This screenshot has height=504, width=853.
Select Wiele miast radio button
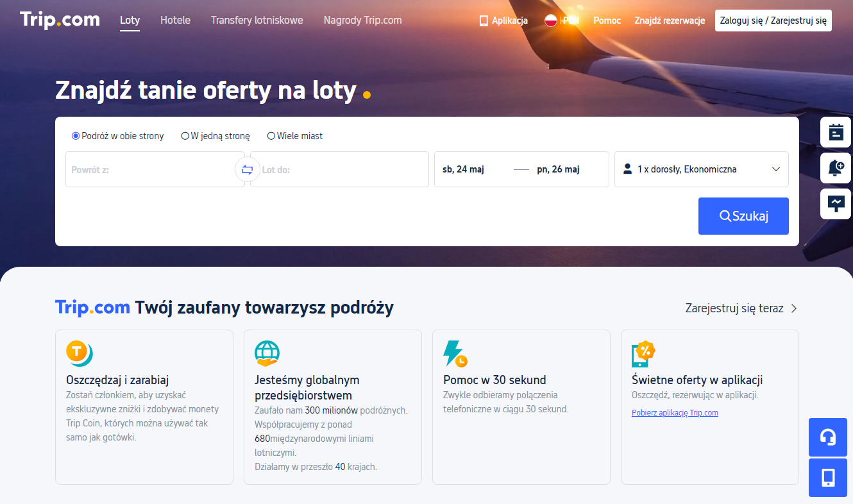271,136
